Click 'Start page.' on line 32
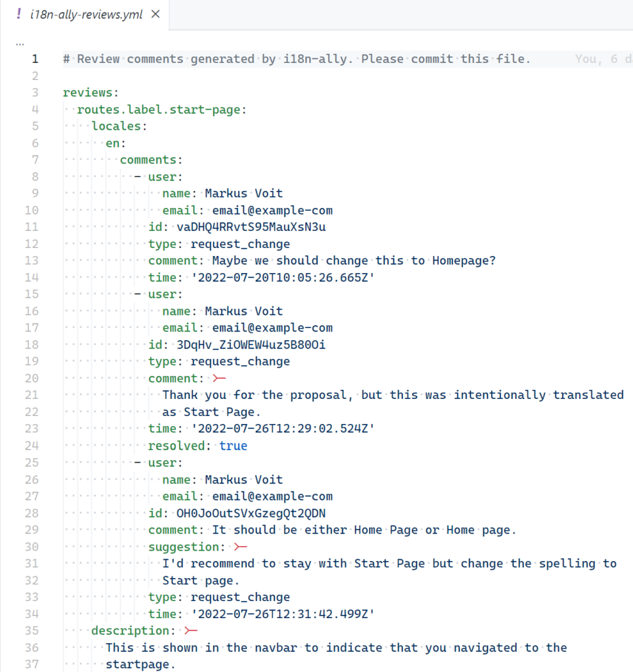Image resolution: width=633 pixels, height=672 pixels. pyautogui.click(x=201, y=580)
